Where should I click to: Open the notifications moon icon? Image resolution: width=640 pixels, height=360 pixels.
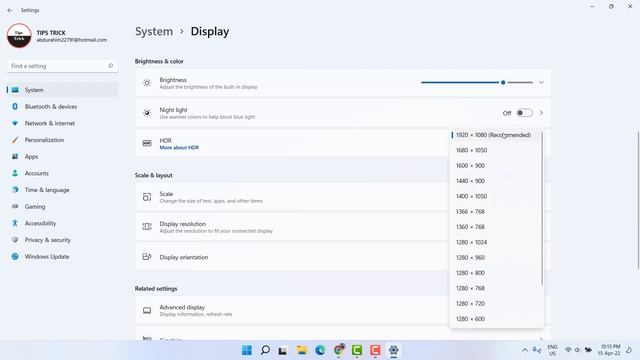[629, 350]
